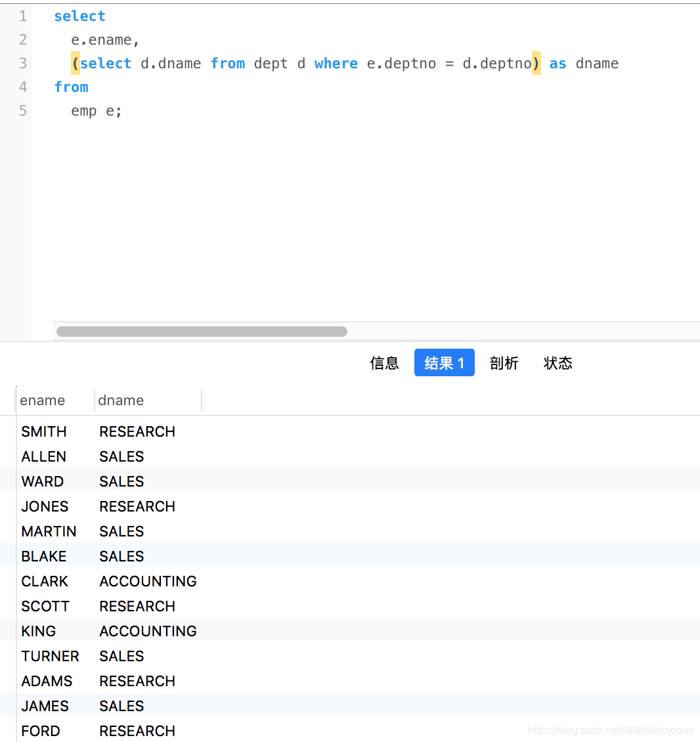700x742 pixels.
Task: Switch to the 剖析 tab
Action: pos(504,363)
